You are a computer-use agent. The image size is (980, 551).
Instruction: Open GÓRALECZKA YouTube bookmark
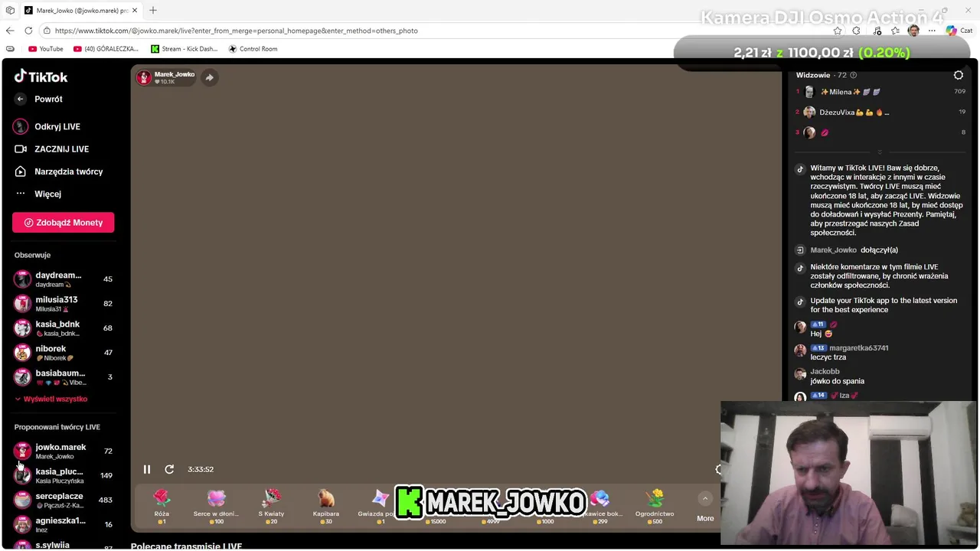tap(106, 49)
